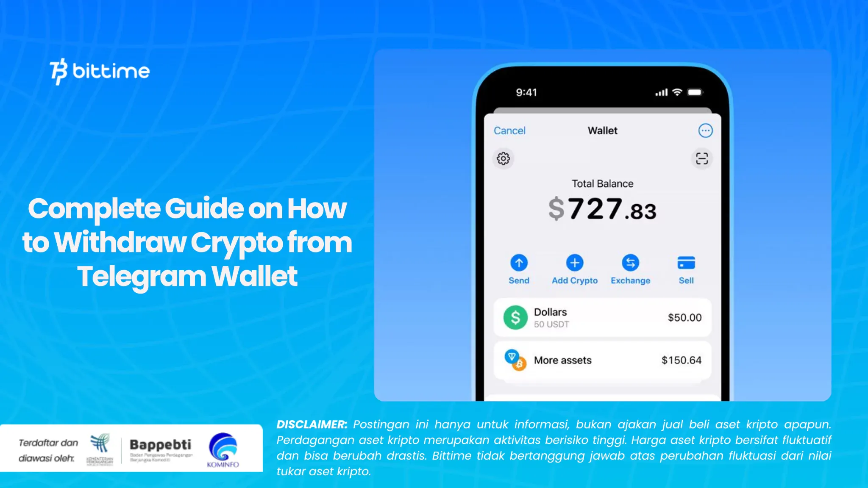The image size is (868, 488).
Task: Tap the QR scan icon
Action: (x=702, y=158)
